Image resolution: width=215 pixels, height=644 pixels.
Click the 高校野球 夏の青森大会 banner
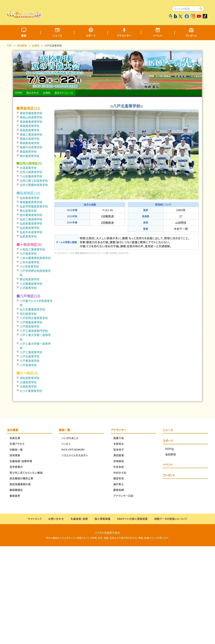click(x=107, y=70)
